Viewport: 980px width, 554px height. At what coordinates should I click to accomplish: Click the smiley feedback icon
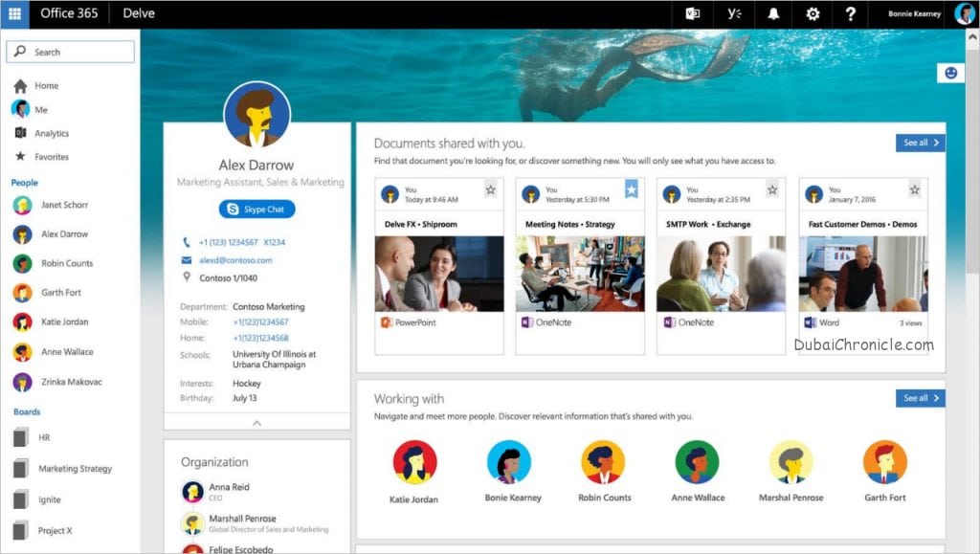(x=950, y=73)
